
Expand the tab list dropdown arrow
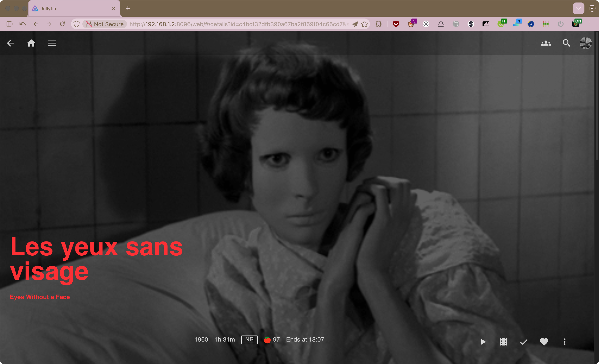578,9
